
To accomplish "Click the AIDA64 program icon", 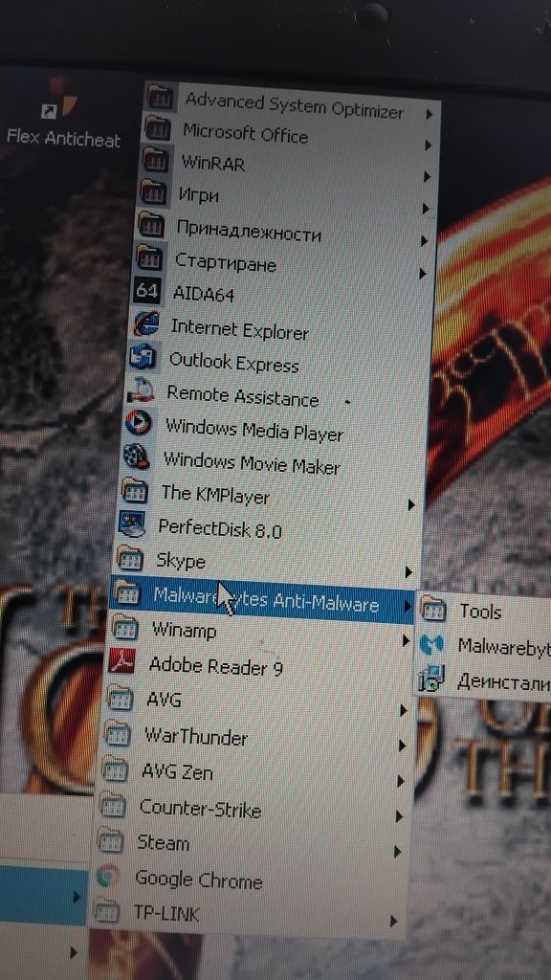I will (148, 290).
